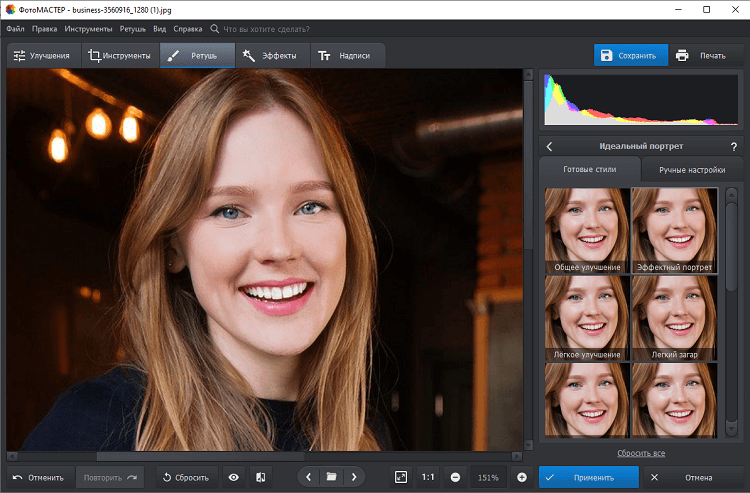Go to next photo arrow
This screenshot has width=750, height=493.
click(353, 477)
